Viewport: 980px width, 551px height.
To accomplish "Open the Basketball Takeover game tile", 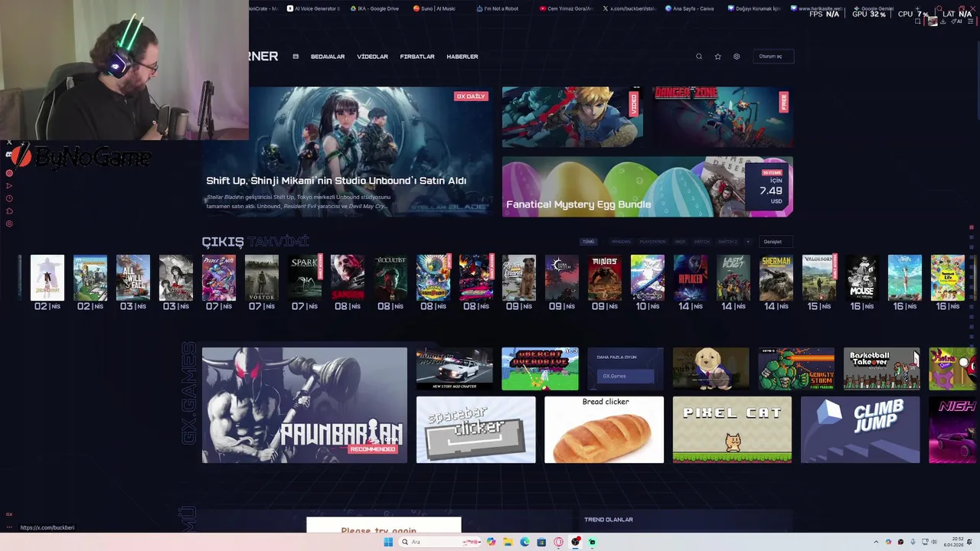I will pyautogui.click(x=882, y=369).
